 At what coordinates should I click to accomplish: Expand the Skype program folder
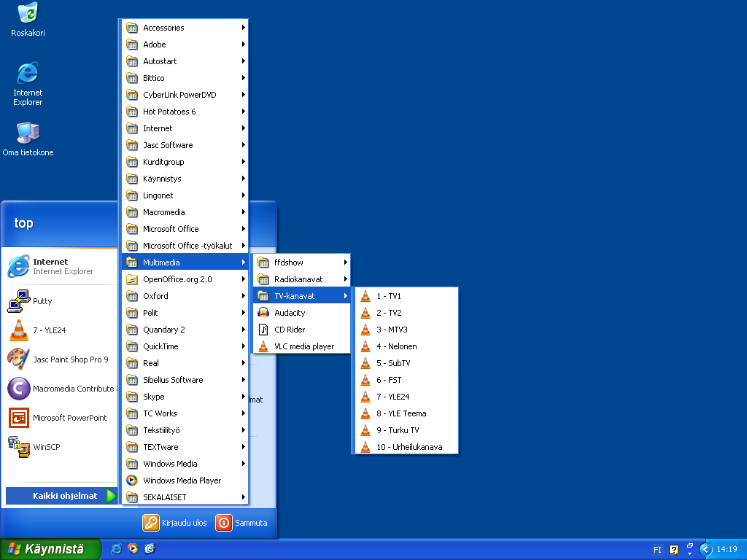point(185,397)
